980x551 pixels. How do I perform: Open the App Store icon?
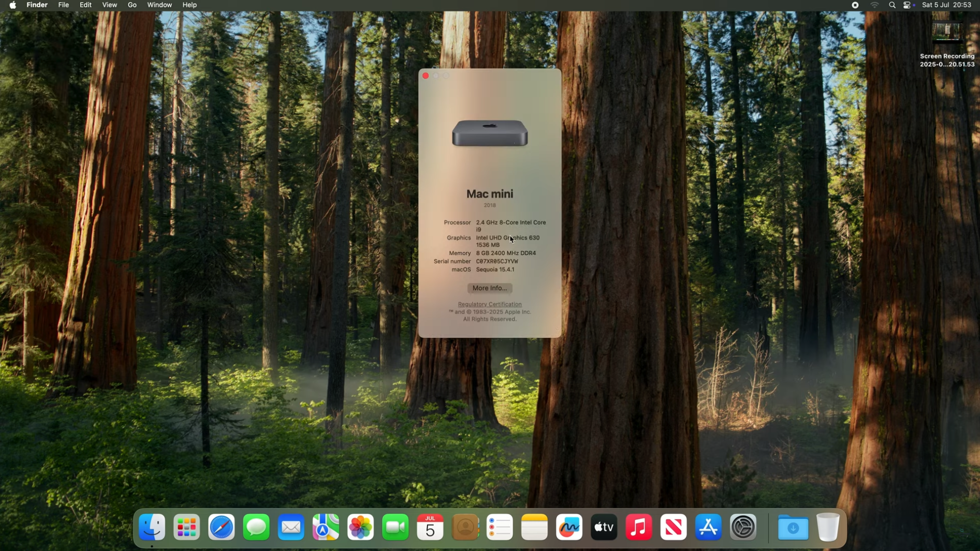708,528
